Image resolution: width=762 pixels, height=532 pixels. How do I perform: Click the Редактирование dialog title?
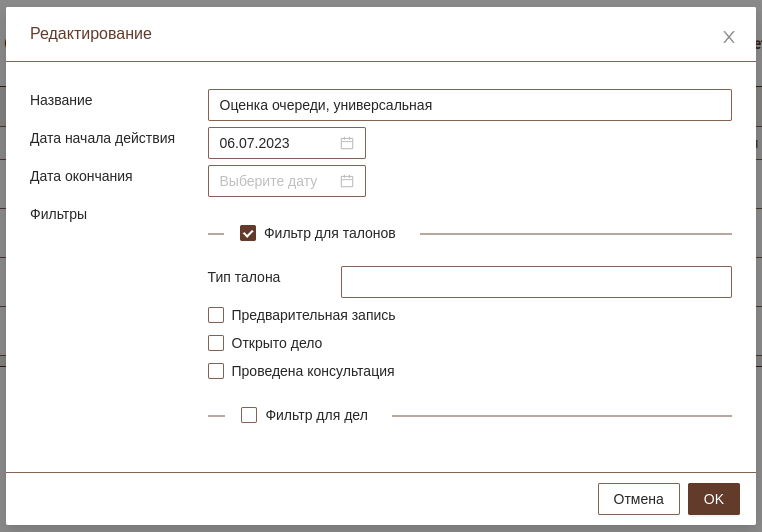[x=91, y=33]
